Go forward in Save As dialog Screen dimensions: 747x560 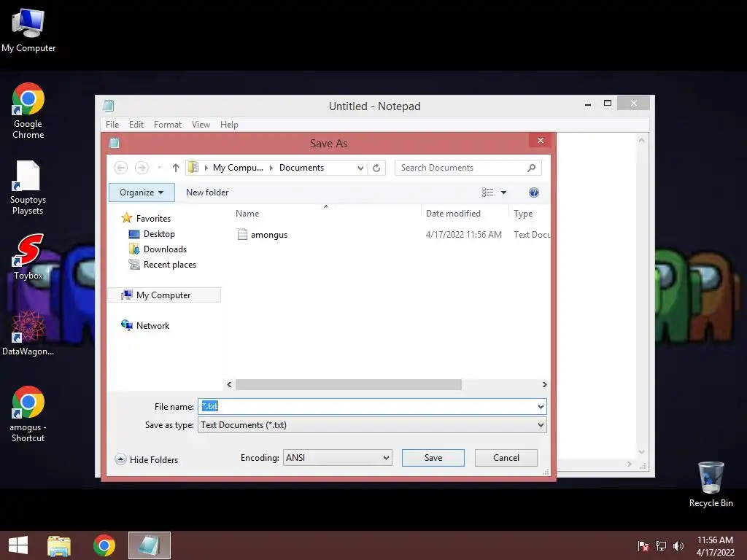tap(142, 168)
